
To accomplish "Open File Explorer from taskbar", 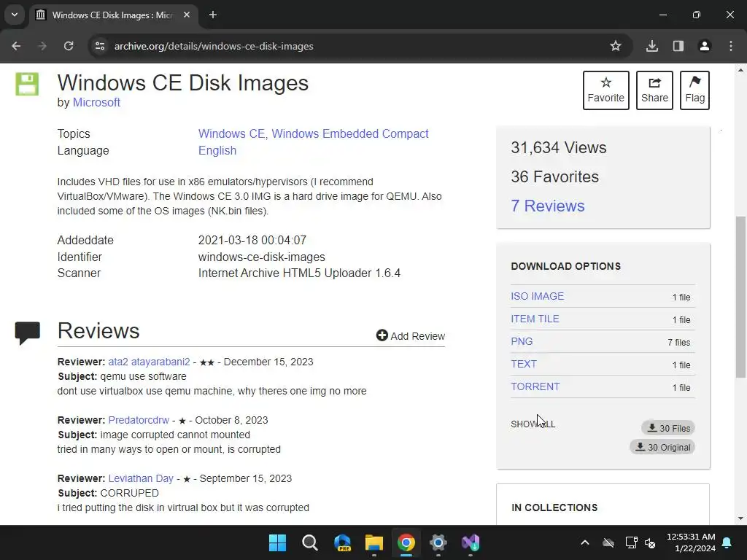I will (x=374, y=542).
